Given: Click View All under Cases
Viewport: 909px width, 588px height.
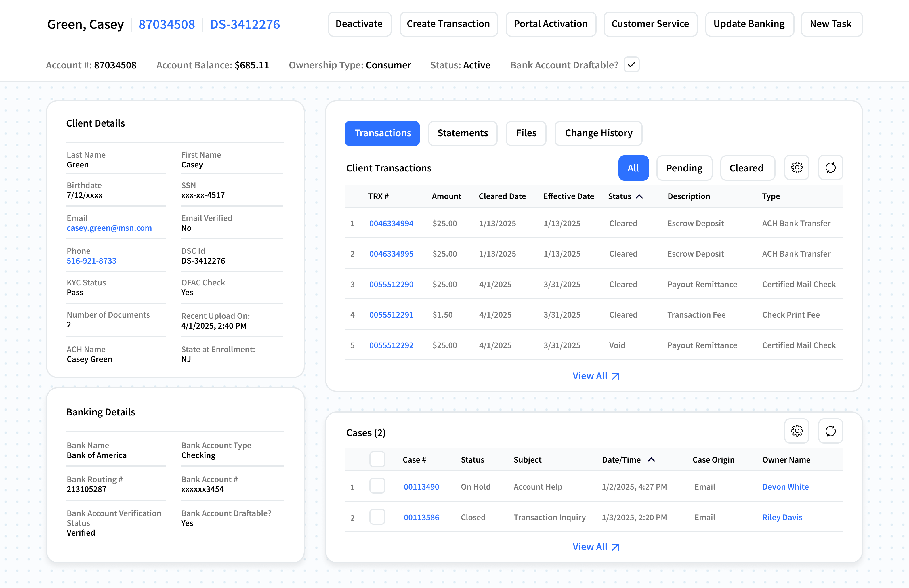Looking at the screenshot, I should (595, 547).
